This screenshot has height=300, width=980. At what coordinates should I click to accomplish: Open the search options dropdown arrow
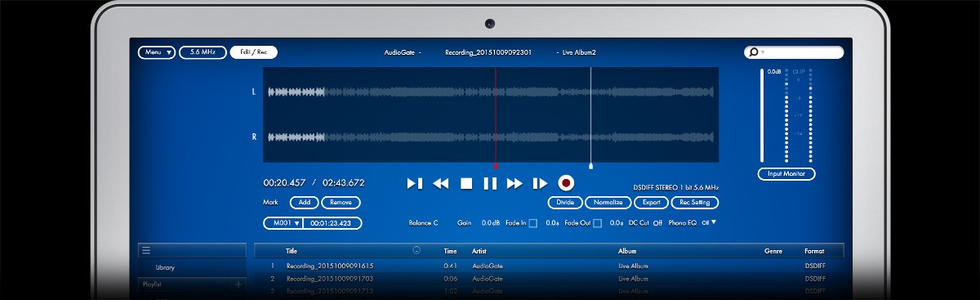(x=763, y=52)
